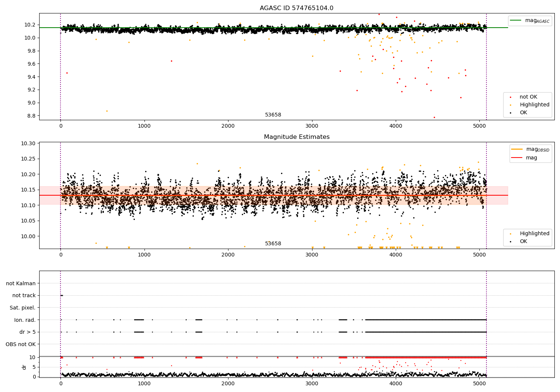560x392 pixels.
Task: Click the 'Sat. pixel.' row label
Action: [x=22, y=308]
